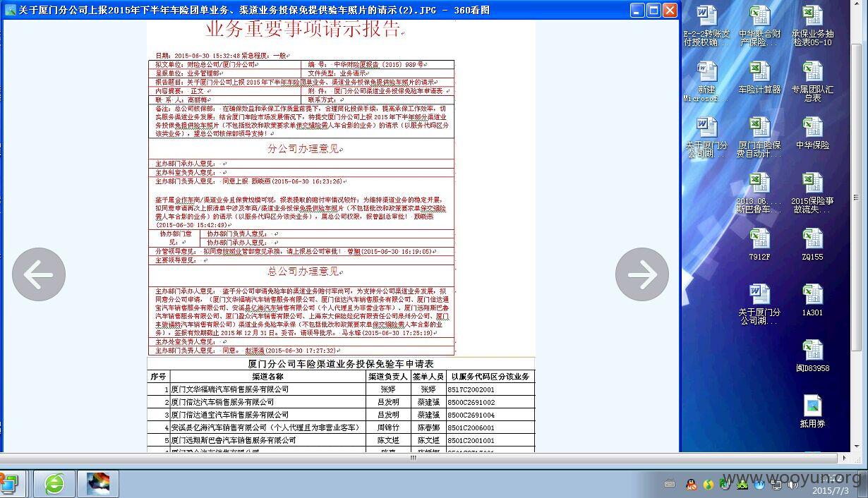Click the 渠道负责人 column header
Screen dimensions: 868x498
tap(388, 377)
